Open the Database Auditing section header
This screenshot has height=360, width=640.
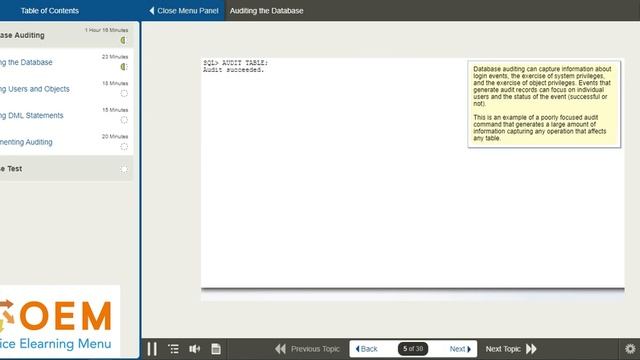pyautogui.click(x=66, y=36)
